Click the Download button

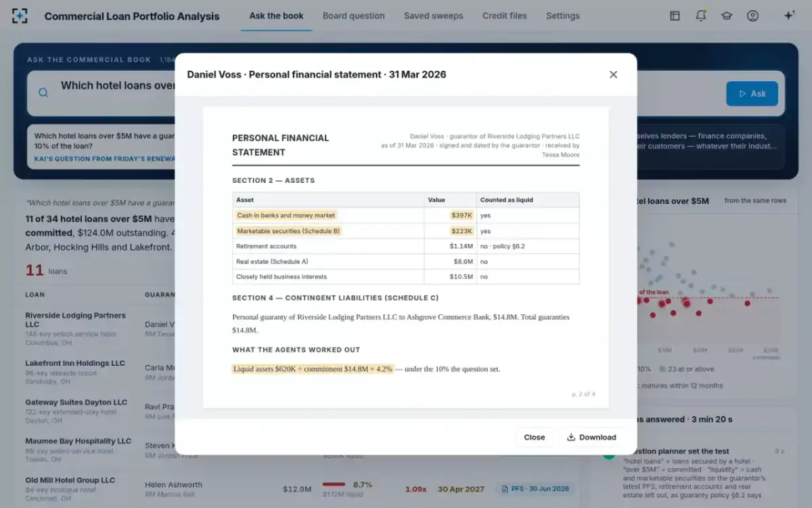click(x=591, y=437)
